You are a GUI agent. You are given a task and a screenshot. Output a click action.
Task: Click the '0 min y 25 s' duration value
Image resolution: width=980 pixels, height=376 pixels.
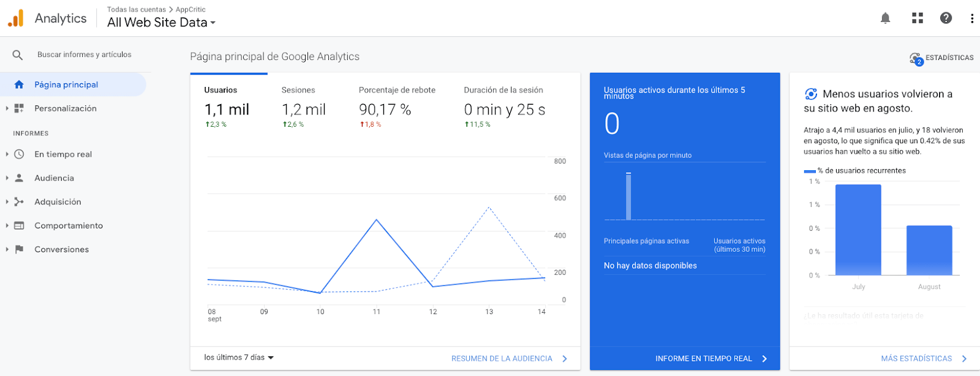tap(504, 110)
